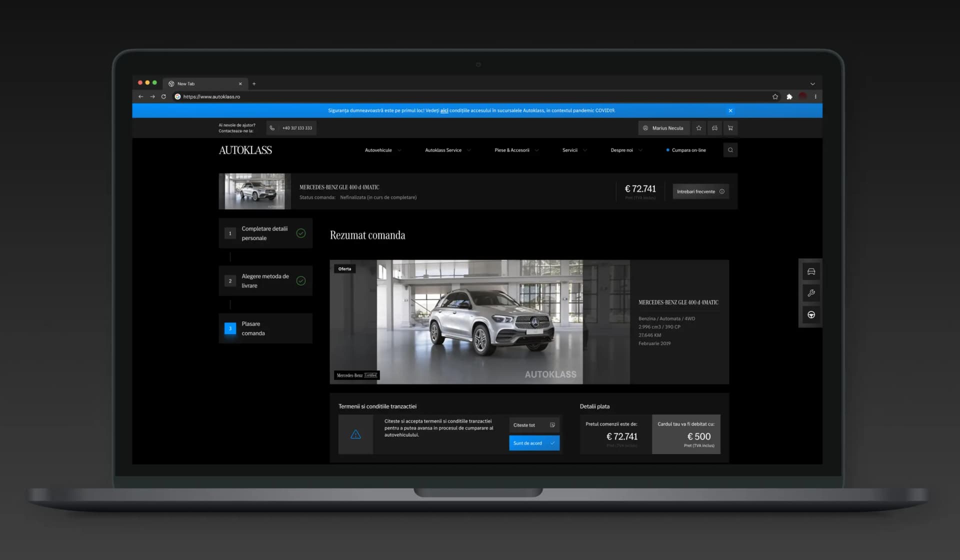This screenshot has width=960, height=560.
Task: Agree with the Sunt de acord button
Action: [534, 443]
